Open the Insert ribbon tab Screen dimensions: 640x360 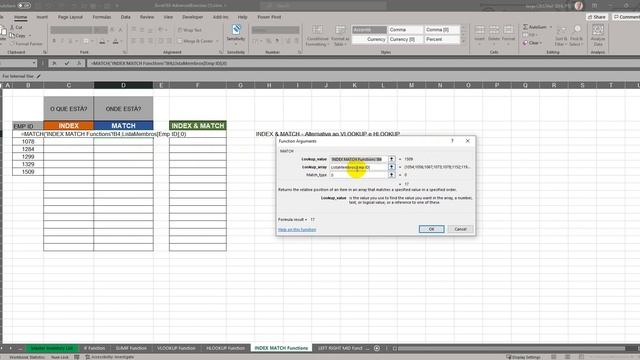(42, 17)
